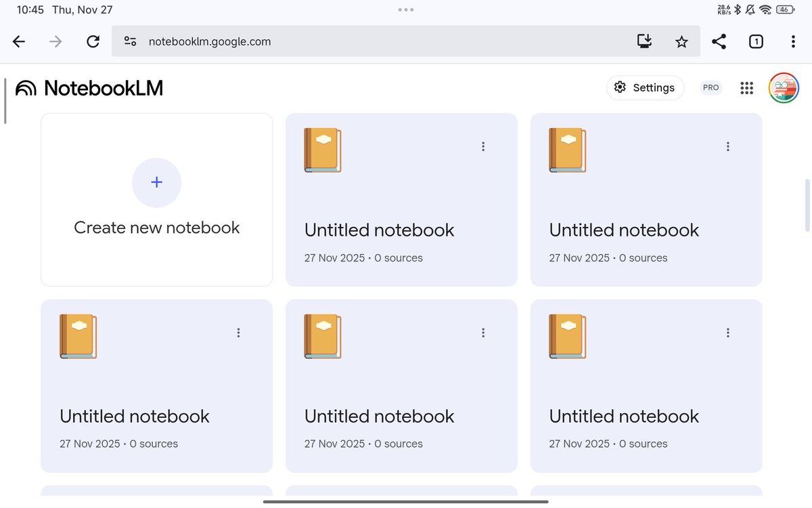Open options menu of bottom-left notebook

click(x=238, y=333)
